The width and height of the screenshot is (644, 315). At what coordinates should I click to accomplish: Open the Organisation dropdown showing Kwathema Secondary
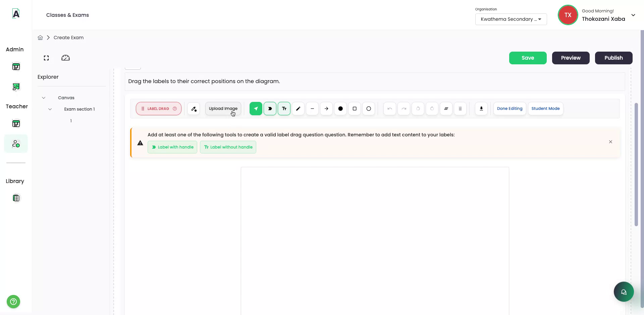[x=511, y=19]
